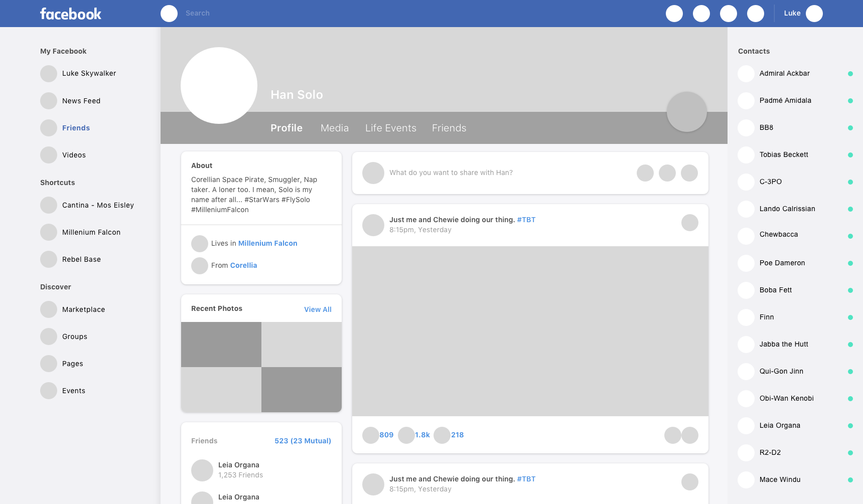Click the Events icon in Discover
The width and height of the screenshot is (863, 504).
coord(49,391)
